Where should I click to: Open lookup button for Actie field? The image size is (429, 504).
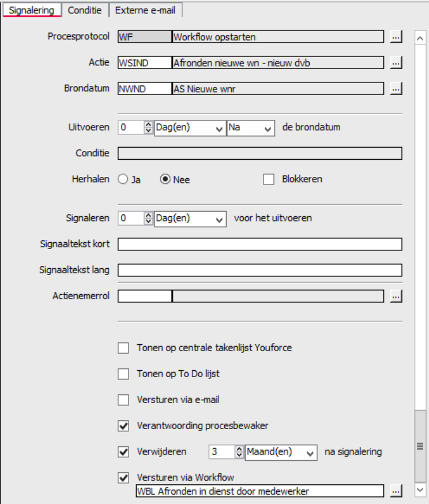click(396, 63)
